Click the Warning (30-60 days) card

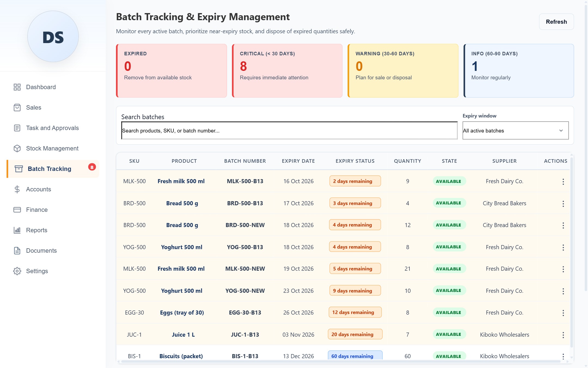click(x=403, y=71)
